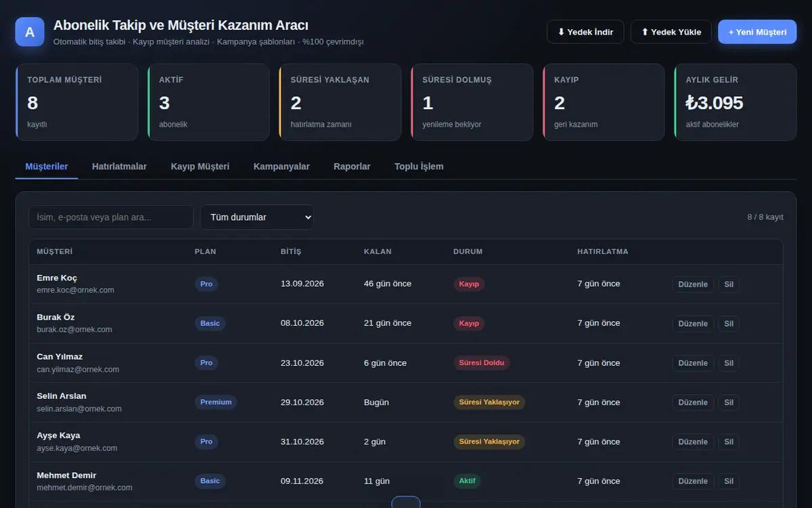Edit Mehmet Demir with Düzenle button

pos(693,482)
